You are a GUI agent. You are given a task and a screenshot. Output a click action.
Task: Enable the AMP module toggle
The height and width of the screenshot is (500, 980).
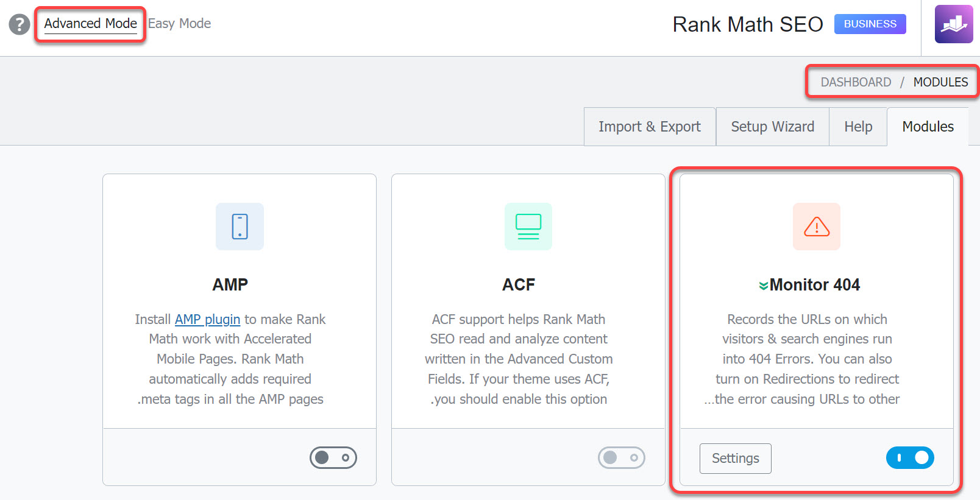pos(333,457)
